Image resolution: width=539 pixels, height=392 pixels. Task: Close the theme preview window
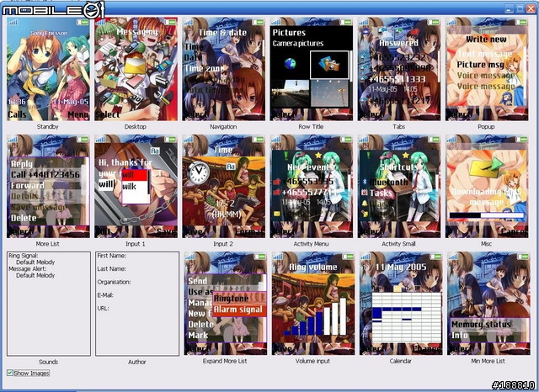pyautogui.click(x=531, y=8)
